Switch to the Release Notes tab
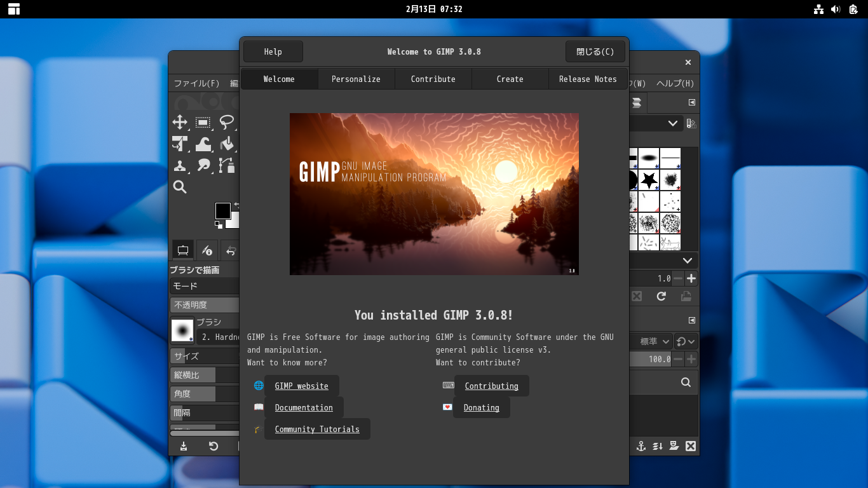Viewport: 868px width, 488px height. (x=588, y=79)
